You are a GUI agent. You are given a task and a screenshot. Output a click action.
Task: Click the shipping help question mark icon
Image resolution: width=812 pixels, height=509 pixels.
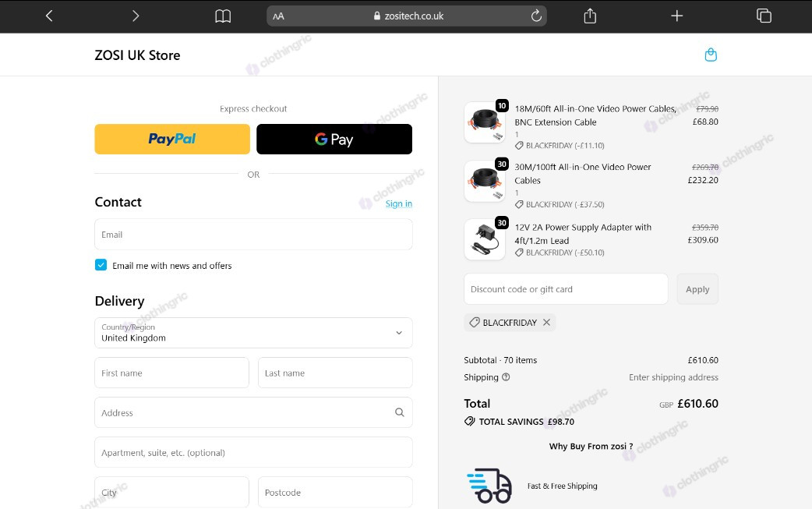(x=506, y=377)
